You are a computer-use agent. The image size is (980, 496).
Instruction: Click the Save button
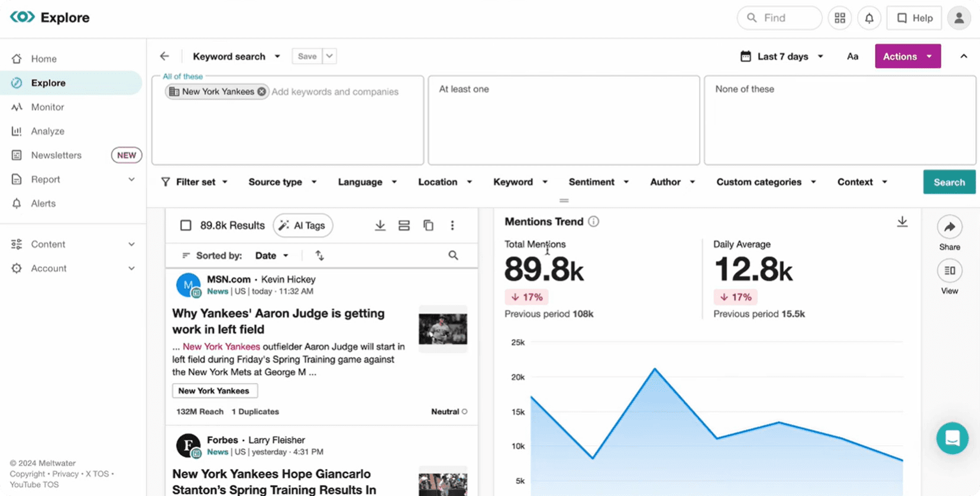(x=307, y=56)
